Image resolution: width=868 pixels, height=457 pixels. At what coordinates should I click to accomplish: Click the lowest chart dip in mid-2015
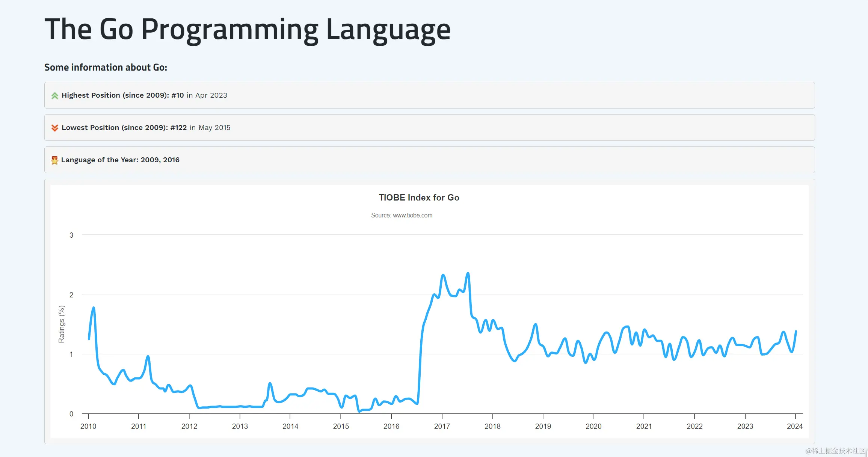(x=359, y=411)
